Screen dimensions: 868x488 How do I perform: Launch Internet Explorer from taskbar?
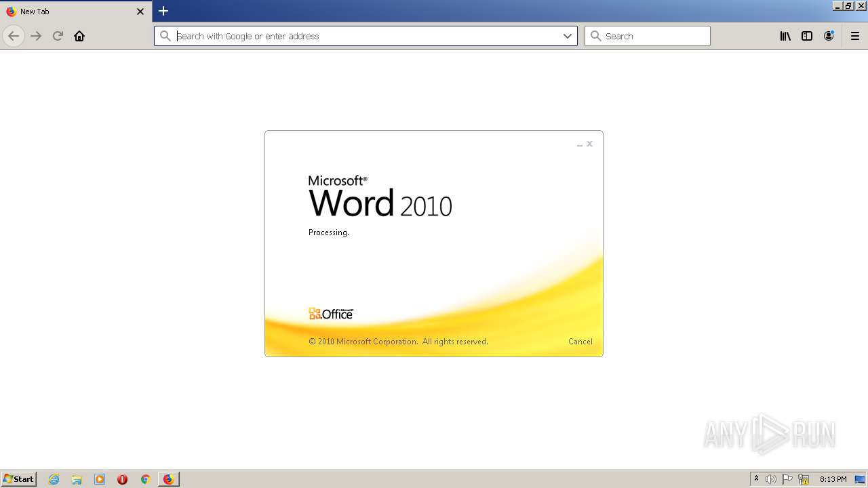point(54,479)
